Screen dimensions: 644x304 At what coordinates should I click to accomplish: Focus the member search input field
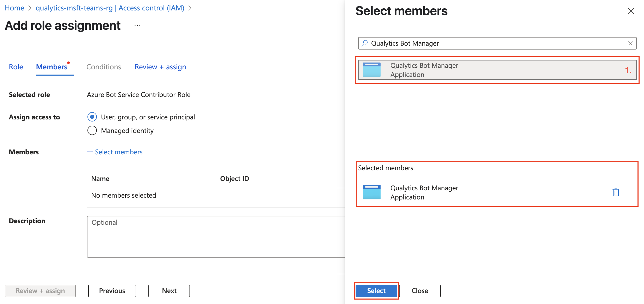[497, 43]
